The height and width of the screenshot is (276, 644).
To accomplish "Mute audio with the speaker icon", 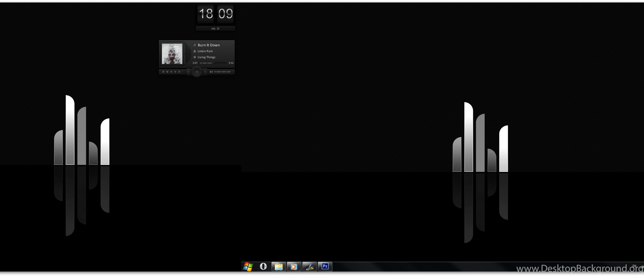I will coord(211,72).
